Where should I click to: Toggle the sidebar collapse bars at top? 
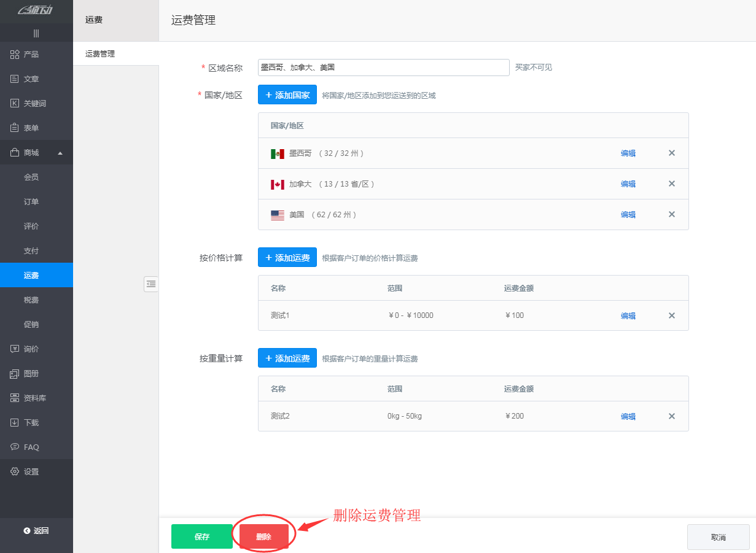point(36,33)
